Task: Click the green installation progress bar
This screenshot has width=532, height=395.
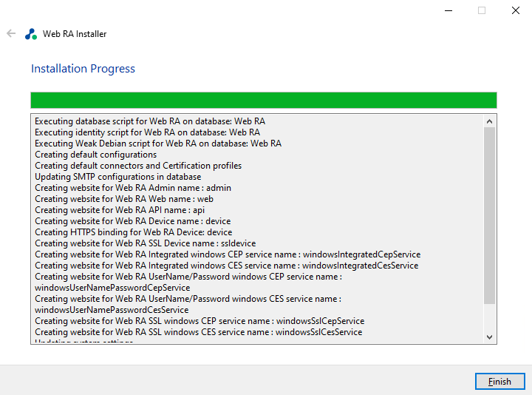Action: (x=263, y=101)
